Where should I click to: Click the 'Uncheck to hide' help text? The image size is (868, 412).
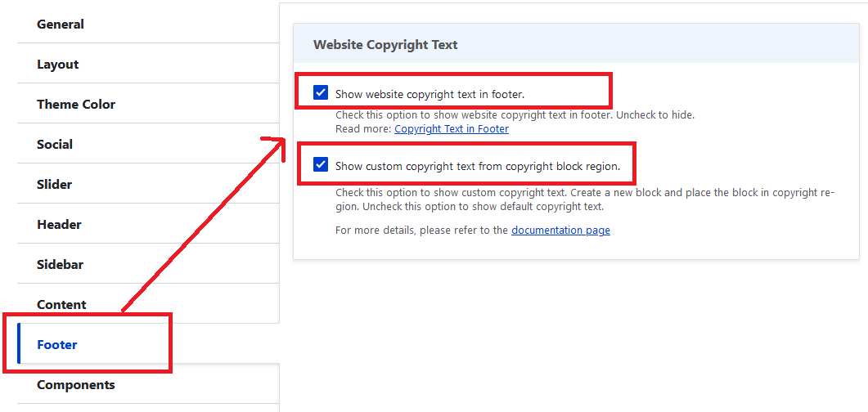(654, 115)
